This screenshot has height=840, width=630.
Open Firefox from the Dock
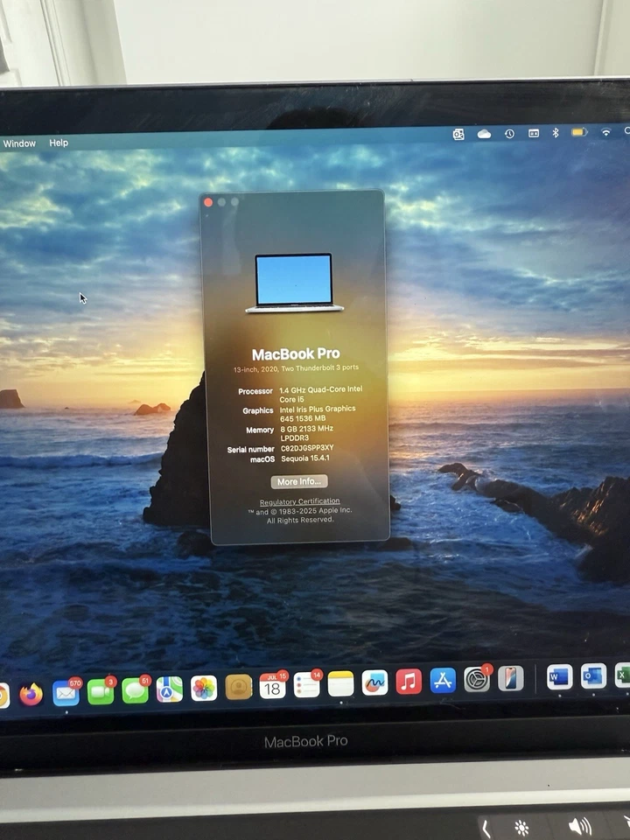[x=31, y=694]
